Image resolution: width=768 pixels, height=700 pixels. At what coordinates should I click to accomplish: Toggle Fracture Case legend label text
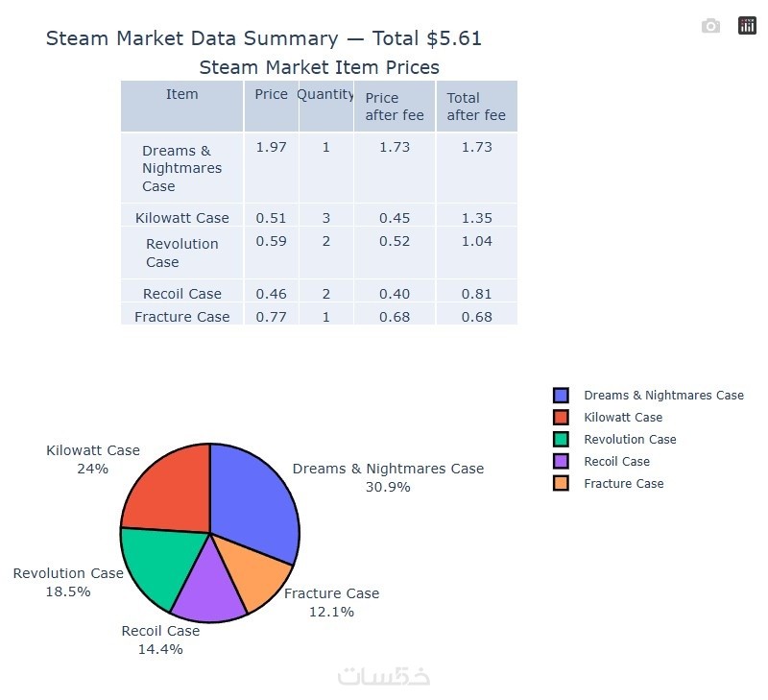coord(623,484)
